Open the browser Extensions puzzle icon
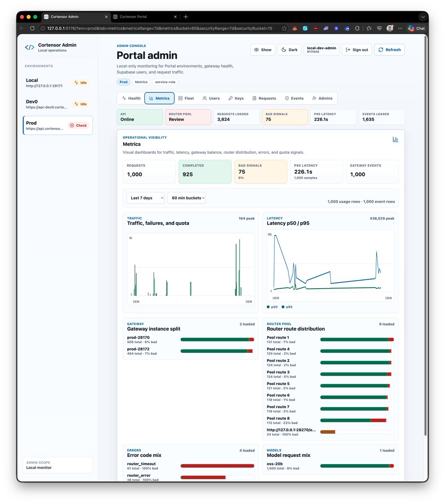 click(x=357, y=28)
